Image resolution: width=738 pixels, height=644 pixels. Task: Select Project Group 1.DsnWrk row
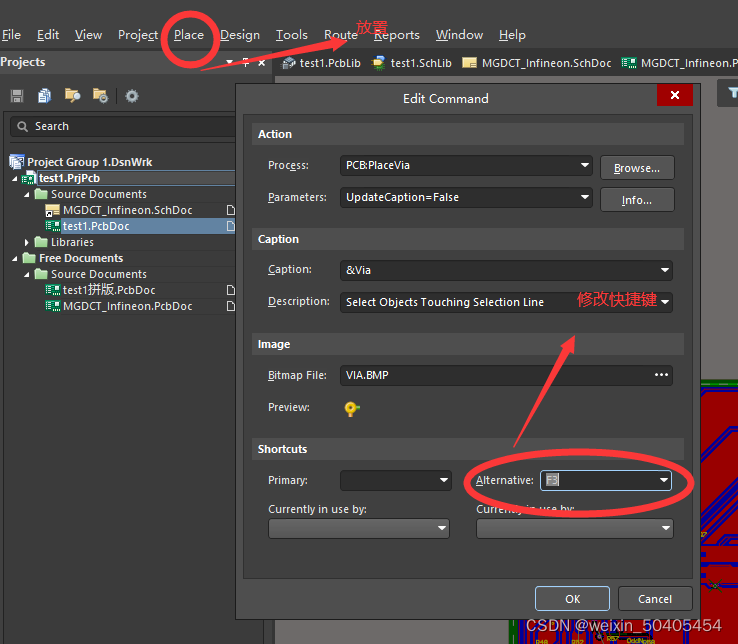coord(89,162)
